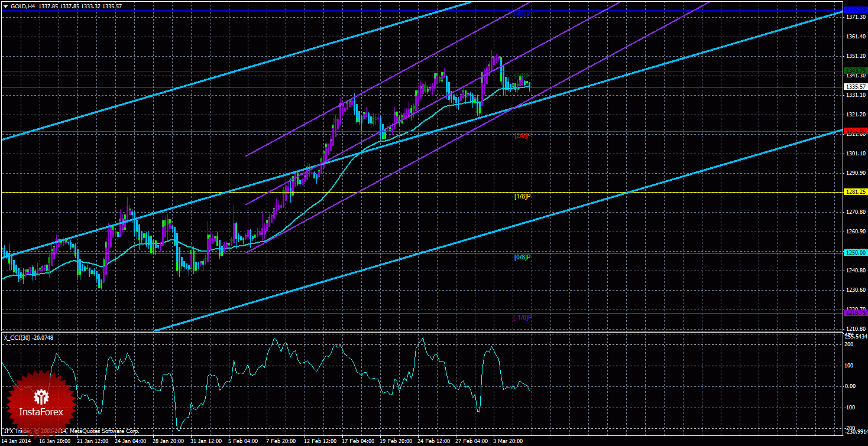Select the 1312.50 red price level label

tap(854, 131)
